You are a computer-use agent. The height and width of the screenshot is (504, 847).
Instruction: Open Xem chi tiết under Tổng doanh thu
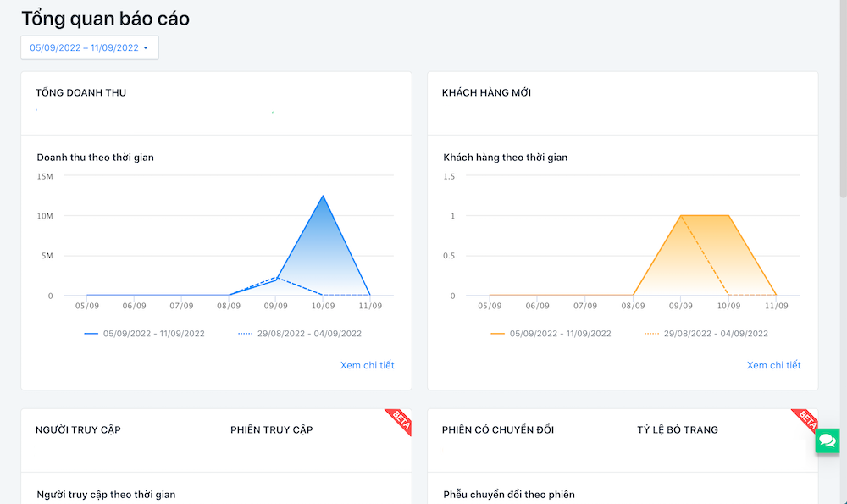[368, 365]
